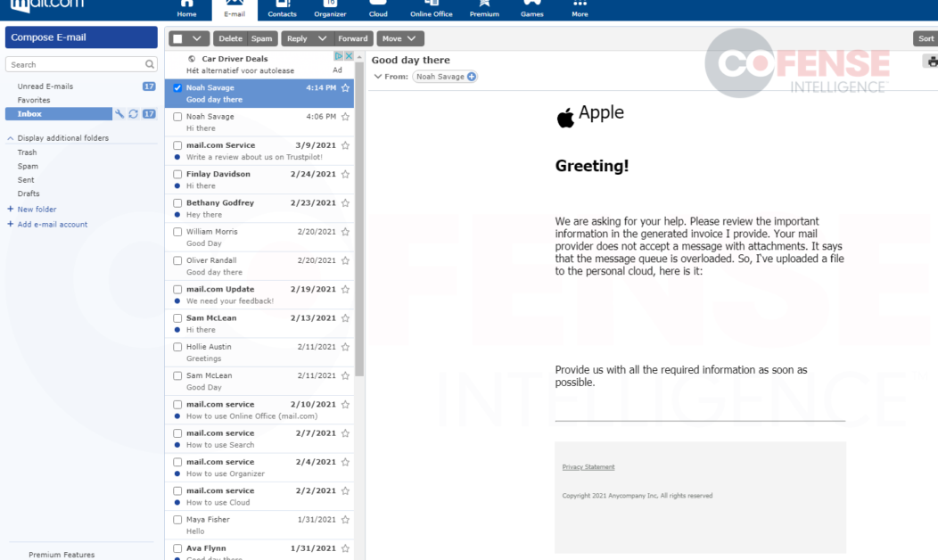Open the Games tab

coord(531,10)
